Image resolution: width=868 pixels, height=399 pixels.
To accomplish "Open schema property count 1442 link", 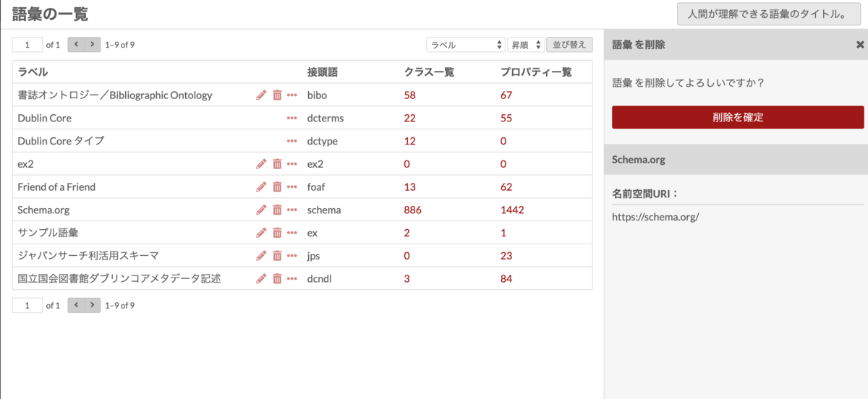I will (512, 210).
